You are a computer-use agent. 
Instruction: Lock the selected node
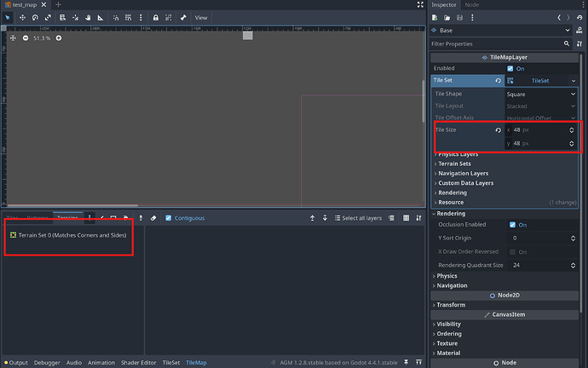[156, 18]
